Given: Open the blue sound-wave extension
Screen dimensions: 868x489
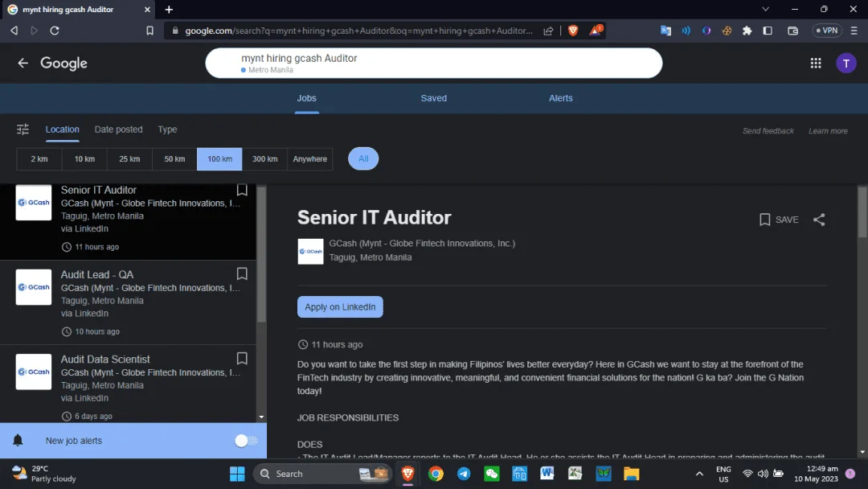Looking at the screenshot, I should (686, 31).
